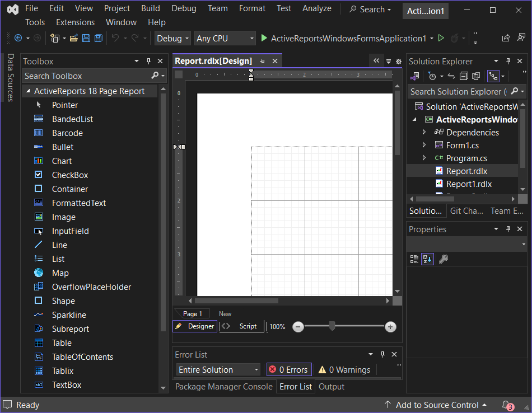Viewport: 532px width, 413px height.
Task: Click the Open File toolbar icon
Action: 73,38
